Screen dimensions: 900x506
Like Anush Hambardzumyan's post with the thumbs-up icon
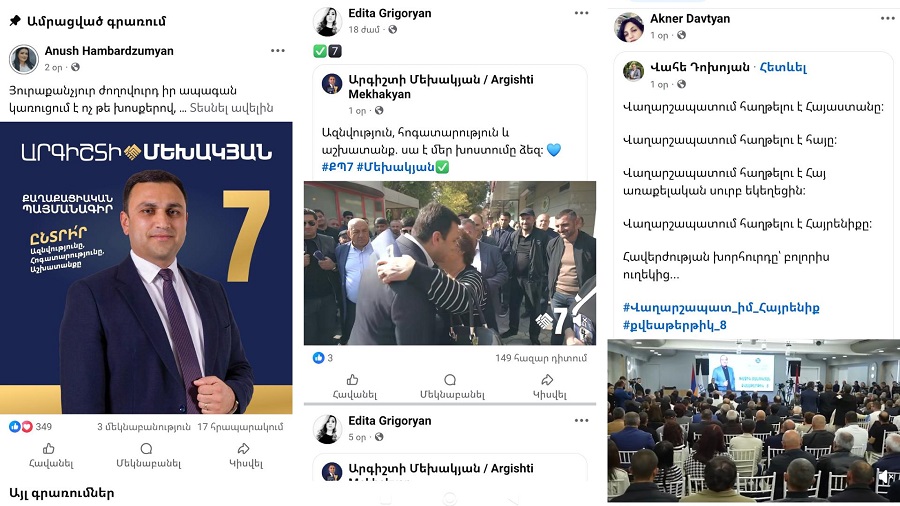51,454
